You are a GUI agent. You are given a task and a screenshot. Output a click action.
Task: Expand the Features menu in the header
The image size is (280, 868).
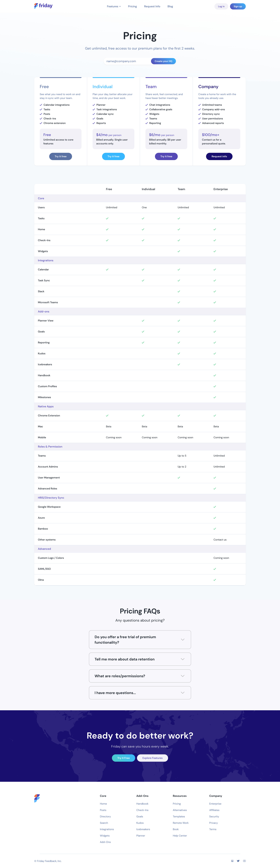114,6
